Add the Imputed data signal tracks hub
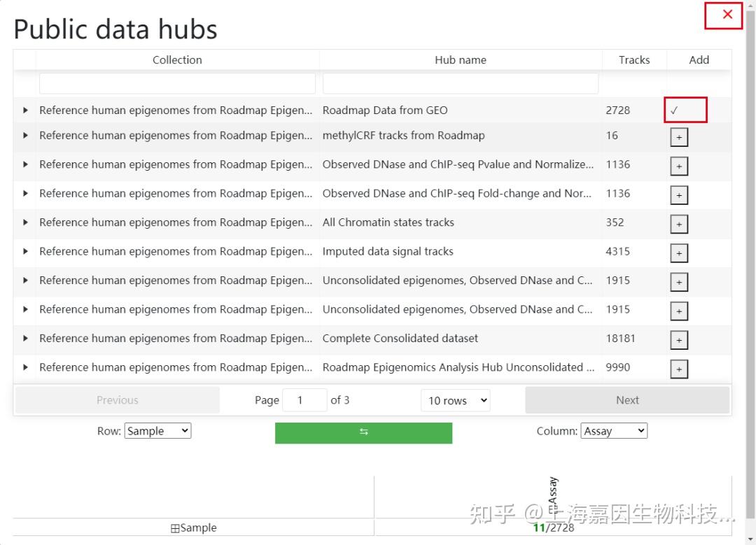Screen dimensions: 756x545 [678, 253]
